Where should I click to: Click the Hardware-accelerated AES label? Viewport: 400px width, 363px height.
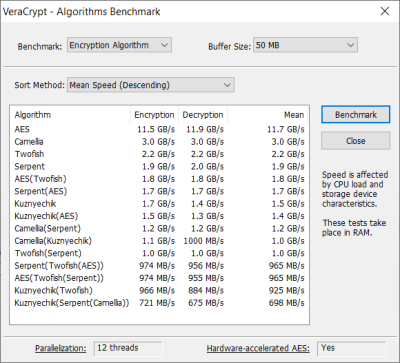pos(258,349)
